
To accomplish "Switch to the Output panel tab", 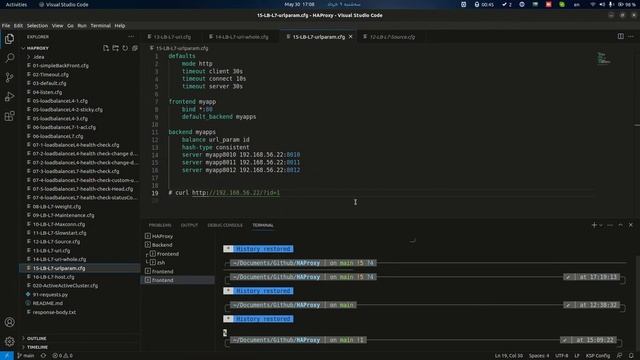I will coord(189,225).
